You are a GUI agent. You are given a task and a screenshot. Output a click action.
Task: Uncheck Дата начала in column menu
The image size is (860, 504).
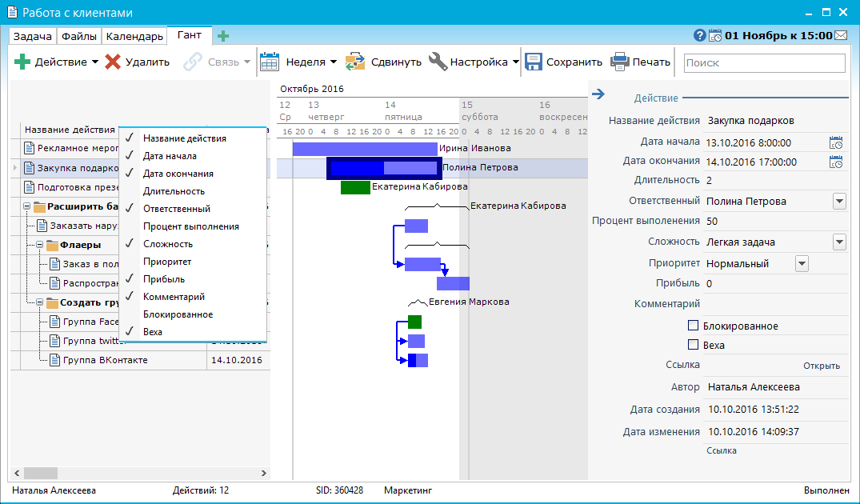coord(170,156)
